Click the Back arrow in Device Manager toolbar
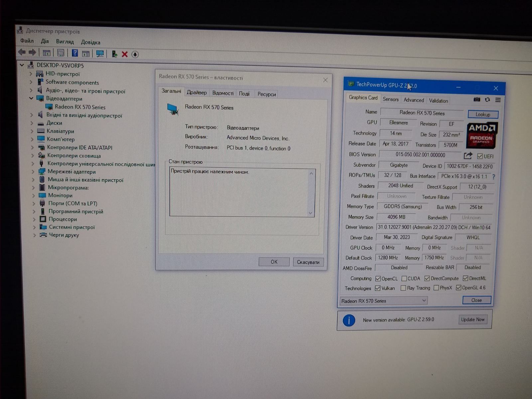532x399 pixels. (22, 52)
